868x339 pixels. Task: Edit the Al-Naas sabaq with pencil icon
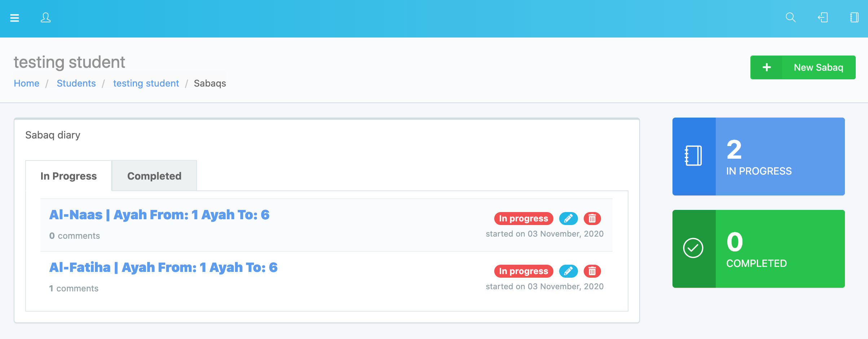(x=568, y=219)
